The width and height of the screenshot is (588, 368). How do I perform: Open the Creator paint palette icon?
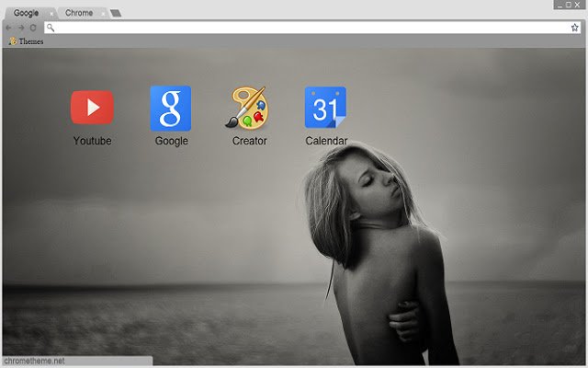[247, 109]
